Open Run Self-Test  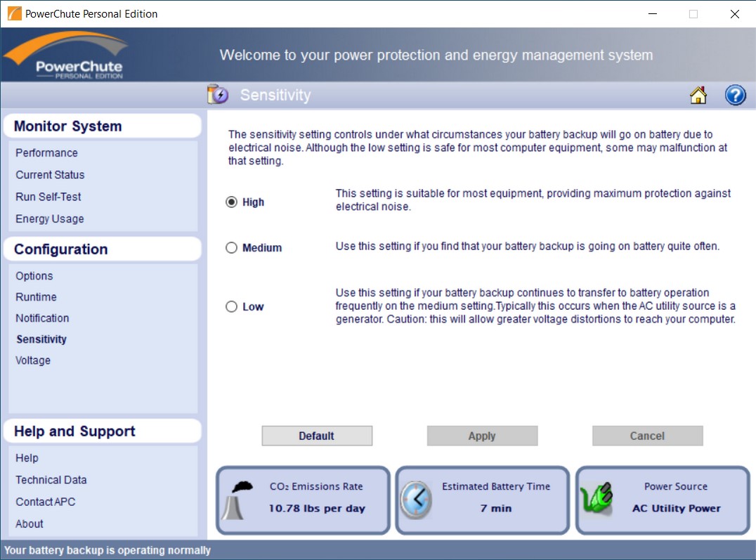[x=48, y=197]
